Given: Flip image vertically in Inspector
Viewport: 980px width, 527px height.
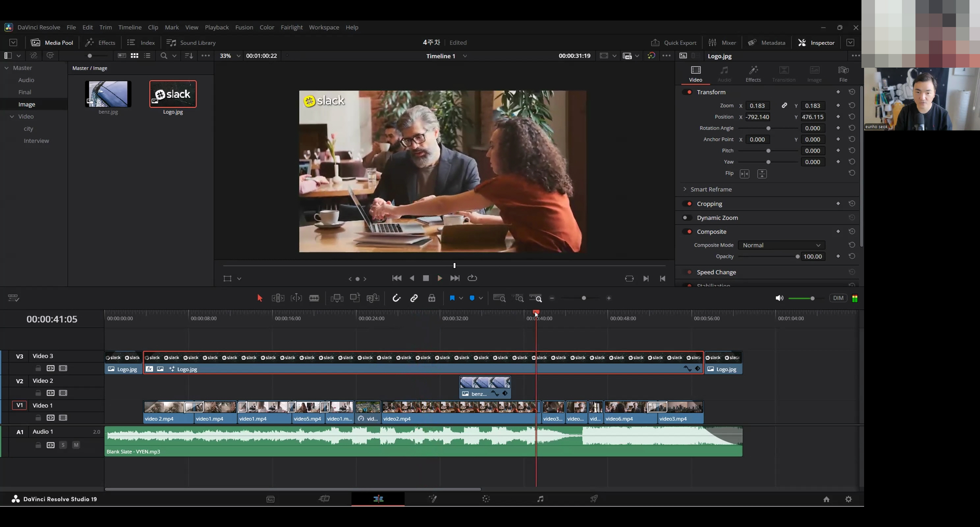Looking at the screenshot, I should [x=762, y=174].
